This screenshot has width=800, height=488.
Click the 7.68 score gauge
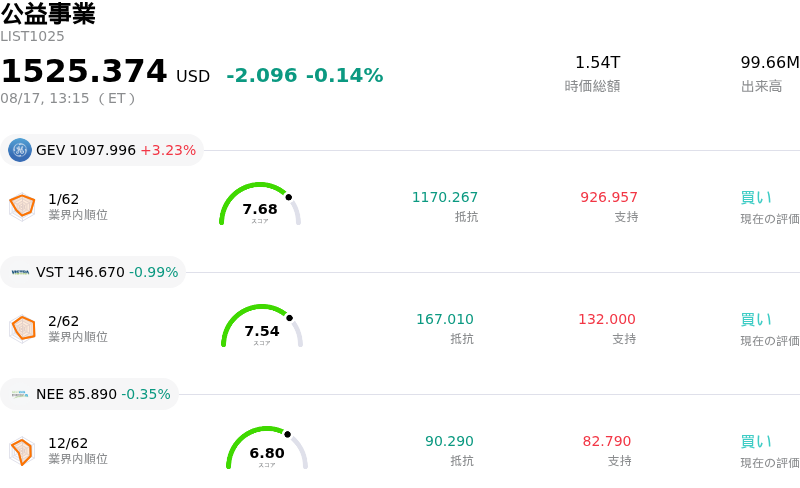coord(260,204)
